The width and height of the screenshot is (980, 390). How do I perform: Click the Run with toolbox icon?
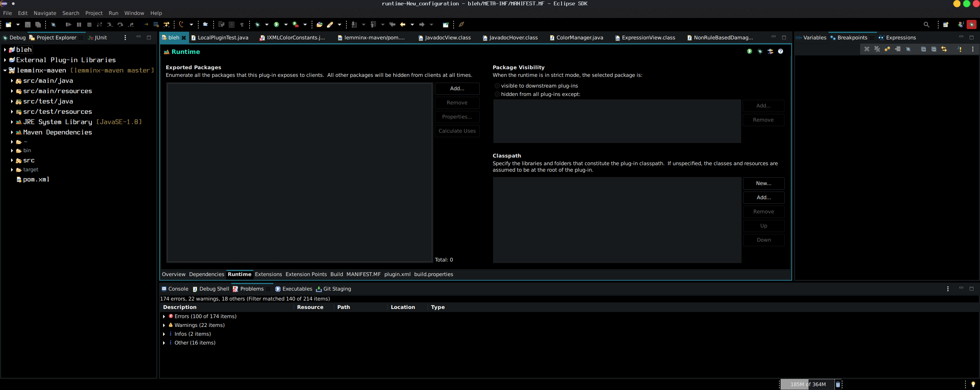[296, 24]
